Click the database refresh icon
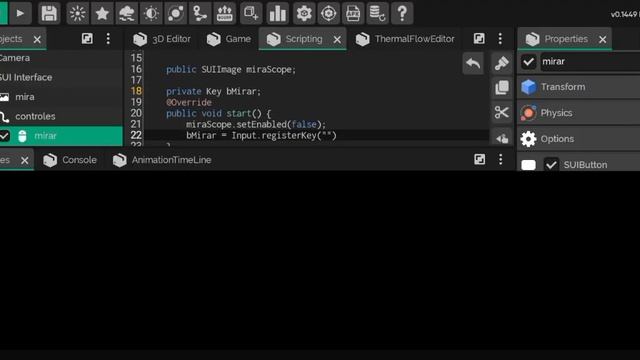Viewport: 640px width, 360px height. [377, 13]
